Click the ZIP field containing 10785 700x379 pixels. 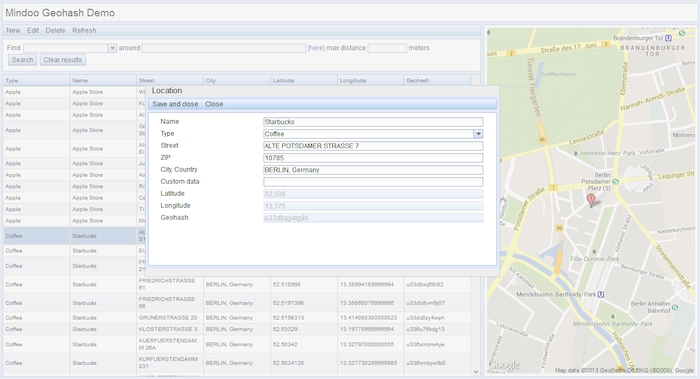(x=373, y=158)
